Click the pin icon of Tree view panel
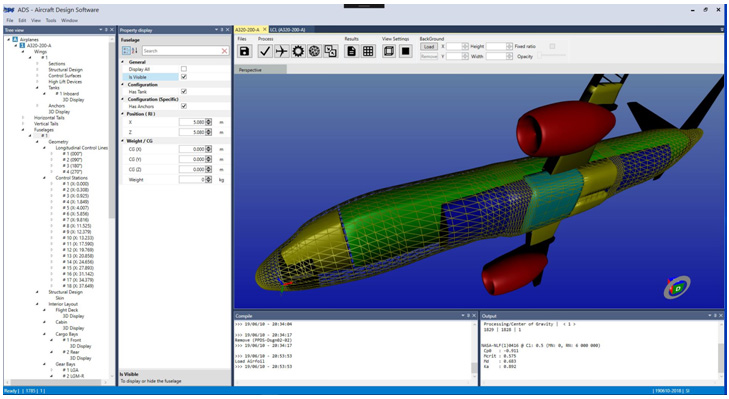The image size is (729, 399). coord(106,30)
